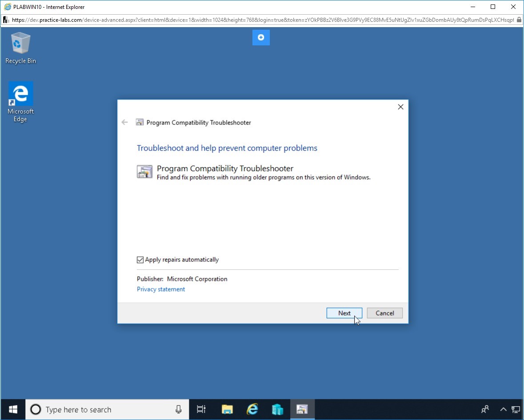Viewport: 524px width, 420px height.
Task: Click the Internet Explorer logo in title bar
Action: (8, 7)
